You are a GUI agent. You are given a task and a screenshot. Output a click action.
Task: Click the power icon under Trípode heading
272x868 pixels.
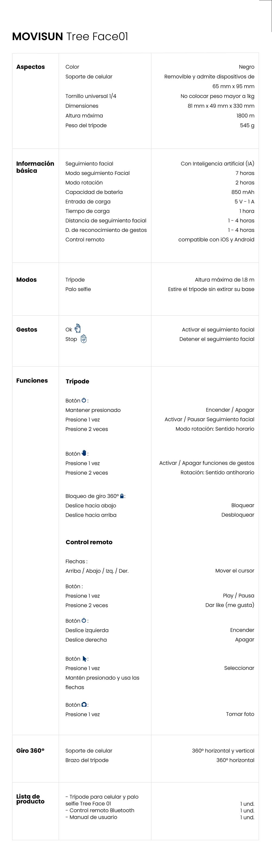click(x=84, y=400)
